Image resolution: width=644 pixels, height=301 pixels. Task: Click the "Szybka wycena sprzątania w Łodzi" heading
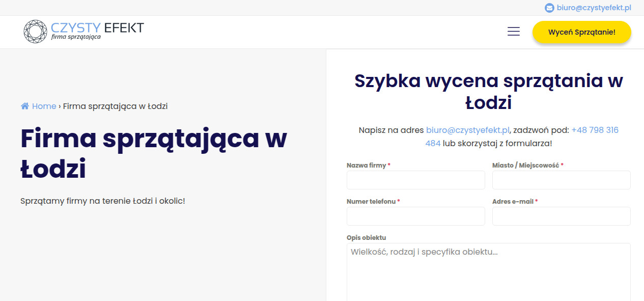pyautogui.click(x=488, y=92)
